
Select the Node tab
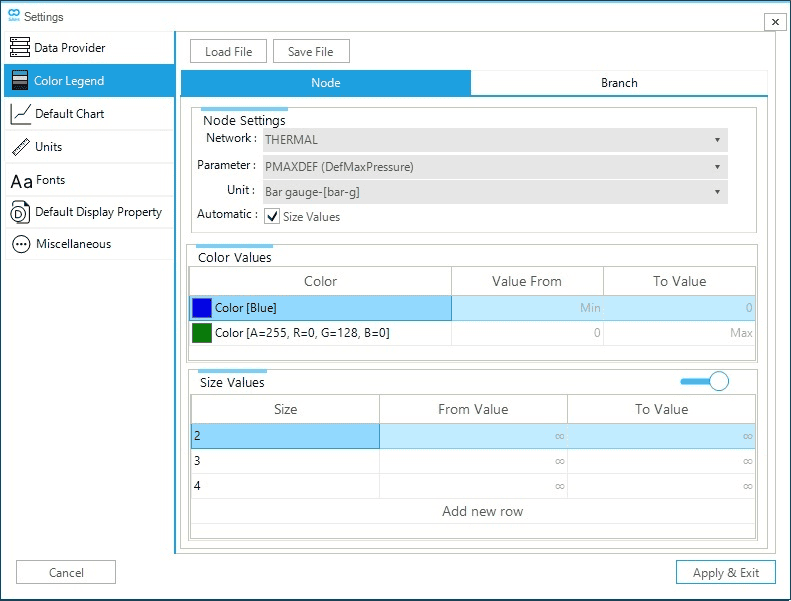click(x=326, y=83)
